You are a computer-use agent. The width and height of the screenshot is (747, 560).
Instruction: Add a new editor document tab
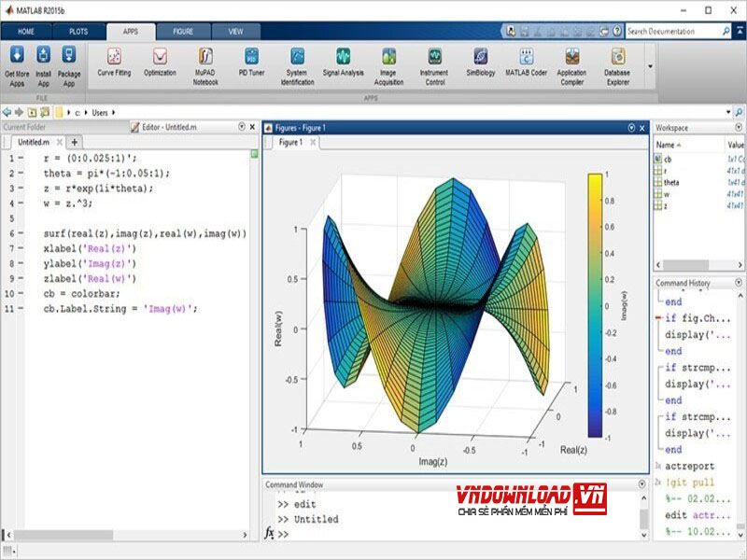coord(75,142)
